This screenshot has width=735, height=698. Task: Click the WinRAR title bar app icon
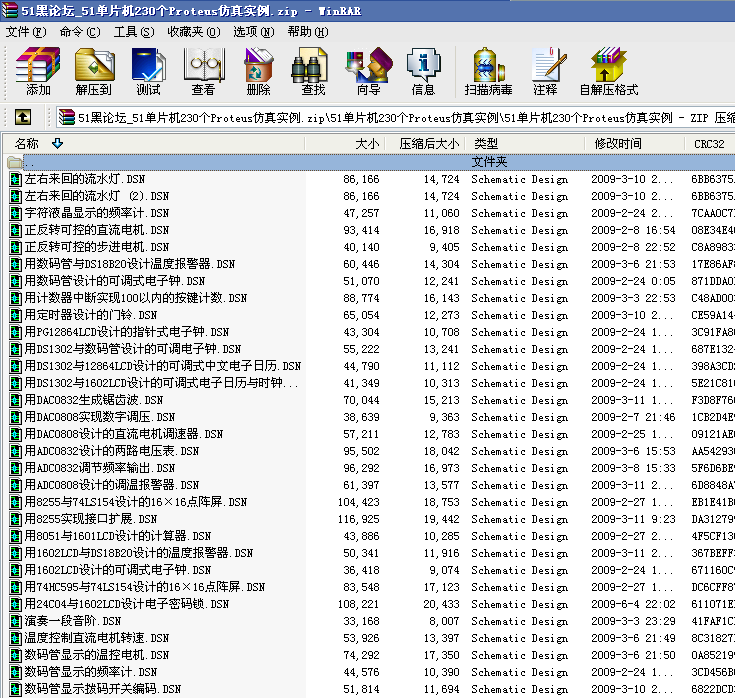click(x=10, y=10)
